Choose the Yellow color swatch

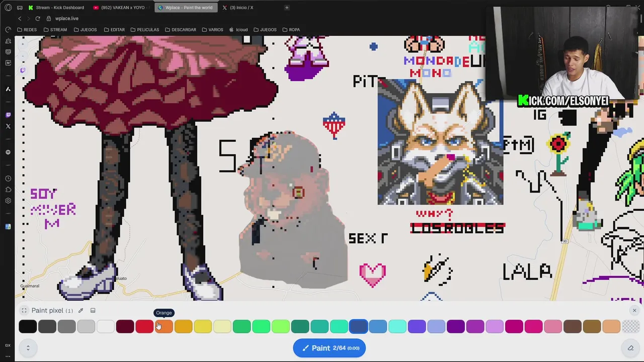pyautogui.click(x=203, y=327)
